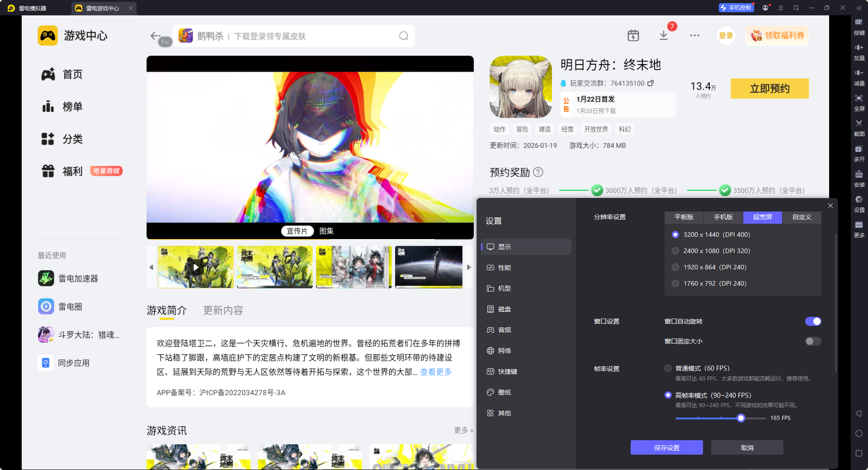Viewport: 868px width, 470px height.
Task: Click 登录 login button
Action: click(x=726, y=36)
